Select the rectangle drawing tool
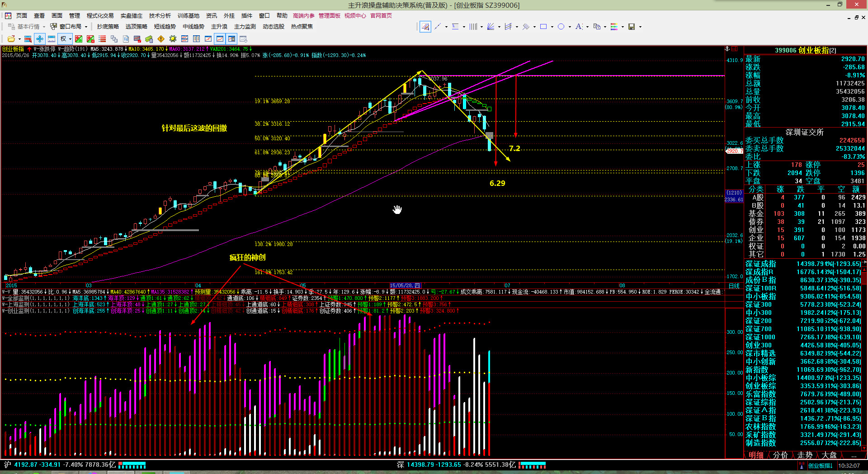This screenshot has width=868, height=474. click(x=543, y=27)
